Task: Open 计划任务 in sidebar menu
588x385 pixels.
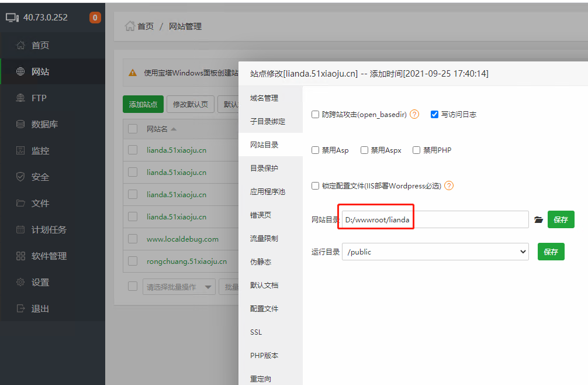Action: pyautogui.click(x=53, y=229)
